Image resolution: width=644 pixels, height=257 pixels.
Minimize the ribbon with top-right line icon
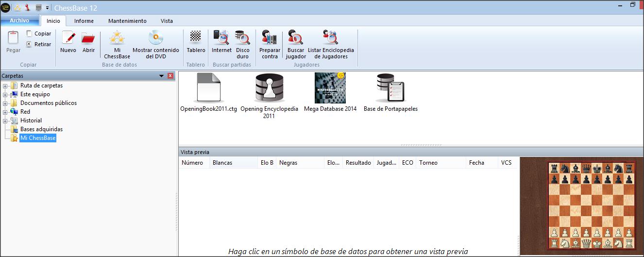[x=621, y=5]
